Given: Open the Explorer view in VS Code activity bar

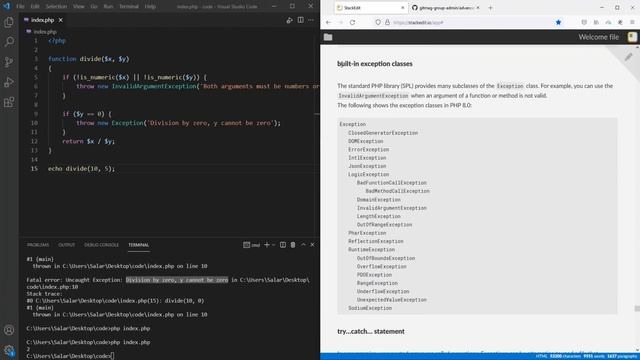Looking at the screenshot, I should point(9,22).
